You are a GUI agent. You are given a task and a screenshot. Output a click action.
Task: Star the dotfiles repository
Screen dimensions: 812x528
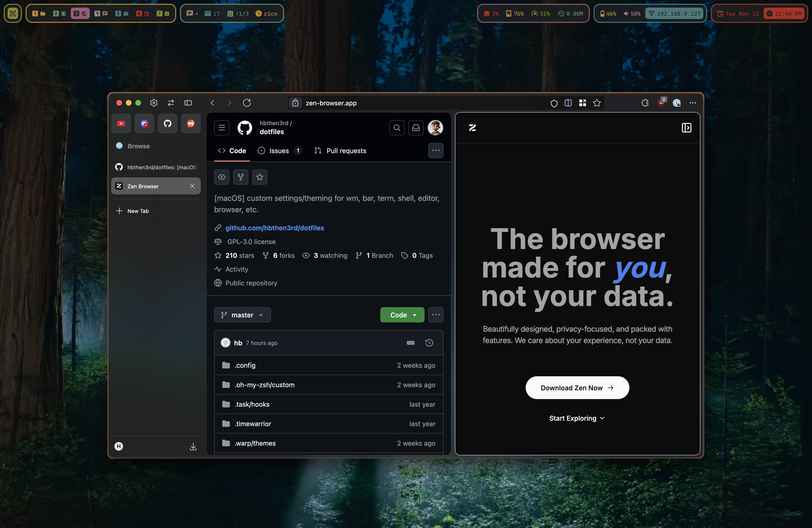click(260, 177)
